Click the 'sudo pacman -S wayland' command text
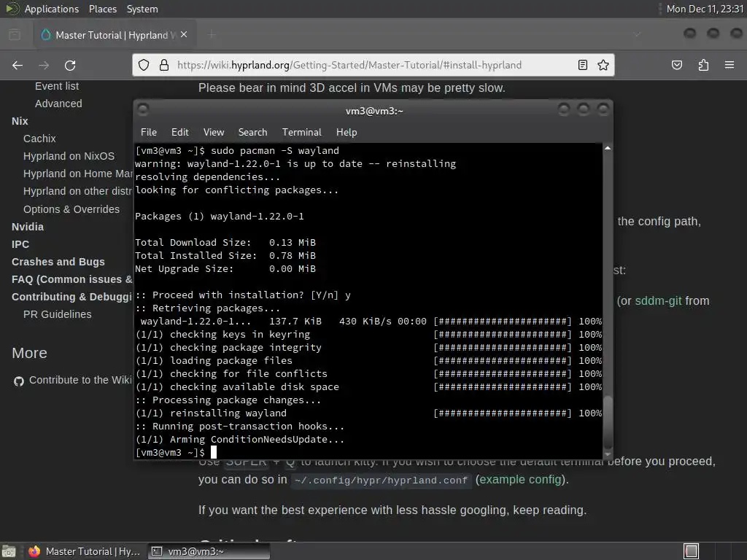 275,150
